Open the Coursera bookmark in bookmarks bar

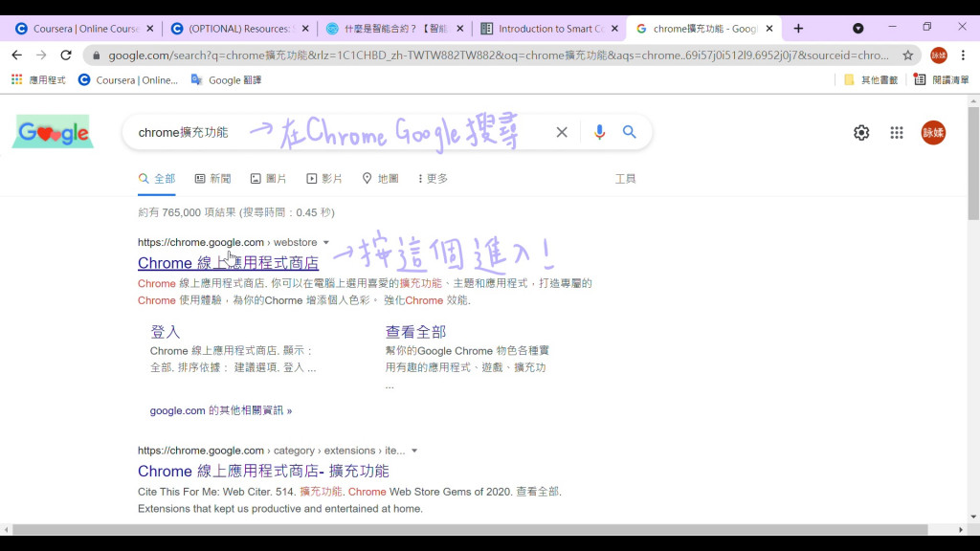[x=128, y=80]
